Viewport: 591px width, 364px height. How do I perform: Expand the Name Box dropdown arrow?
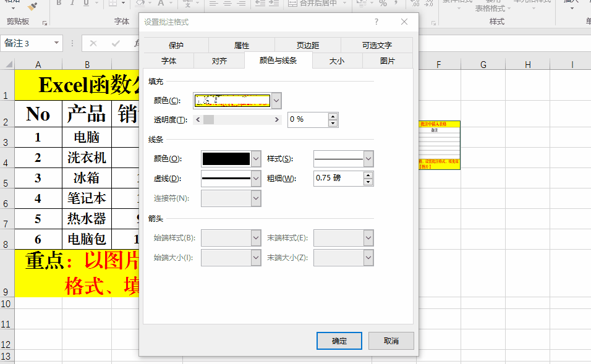pyautogui.click(x=56, y=43)
